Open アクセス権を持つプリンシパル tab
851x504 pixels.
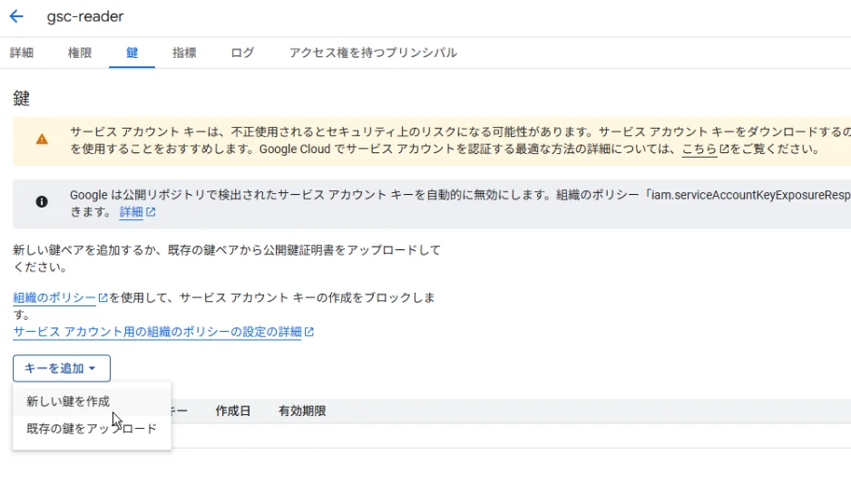373,53
